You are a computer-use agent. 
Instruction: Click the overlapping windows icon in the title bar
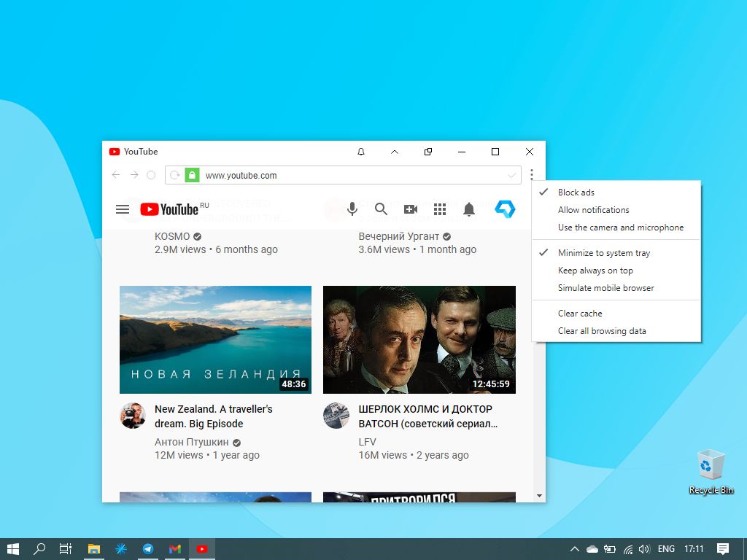[428, 152]
